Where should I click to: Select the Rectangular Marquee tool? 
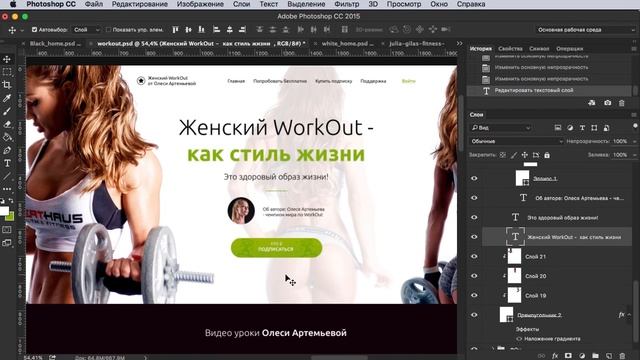[7, 72]
